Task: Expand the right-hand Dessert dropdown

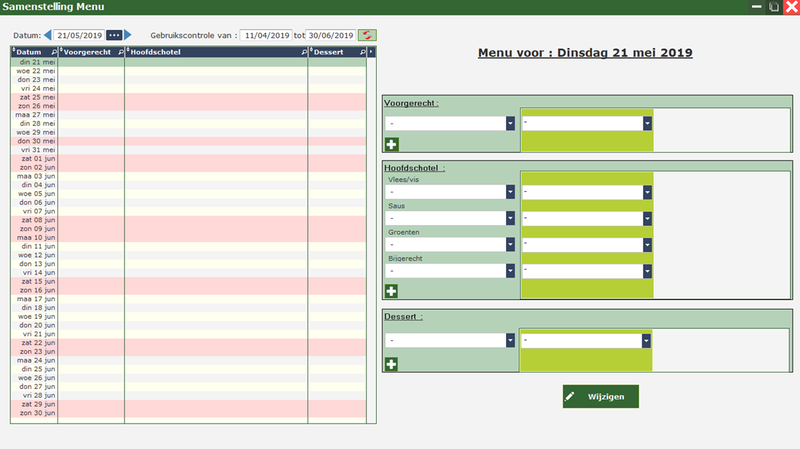Action: (x=647, y=340)
